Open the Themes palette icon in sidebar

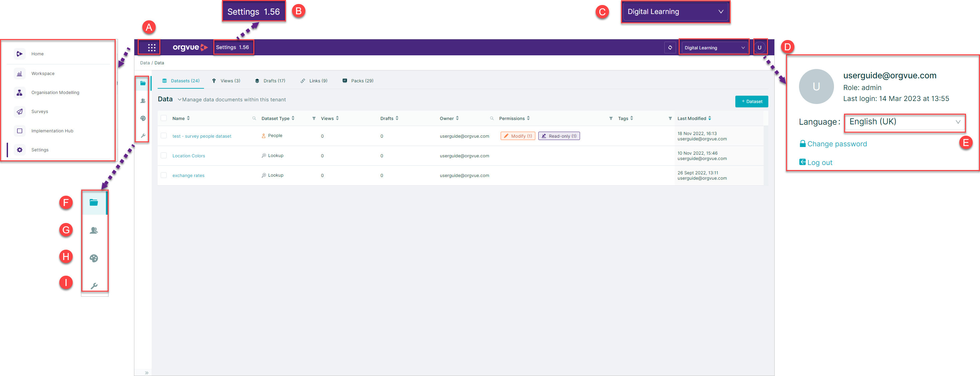(143, 118)
